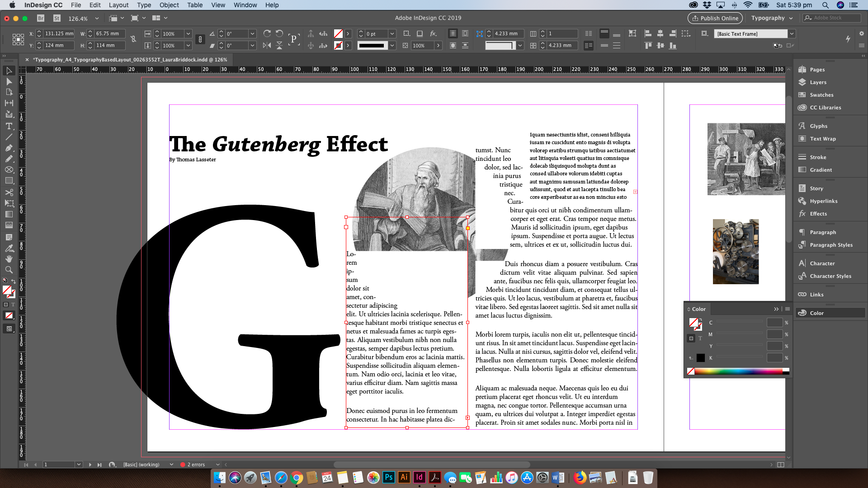Image resolution: width=868 pixels, height=488 pixels.
Task: Select the Selection tool arrow
Action: coord(9,71)
